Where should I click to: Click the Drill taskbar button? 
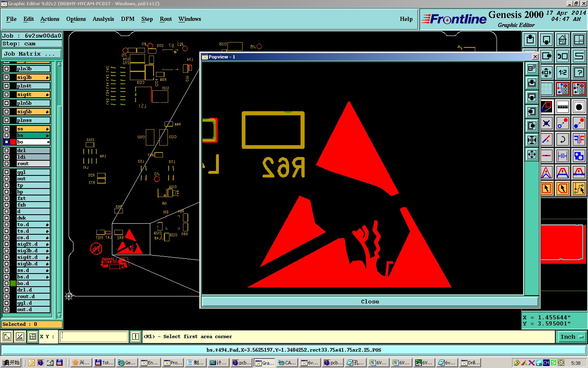(471, 363)
